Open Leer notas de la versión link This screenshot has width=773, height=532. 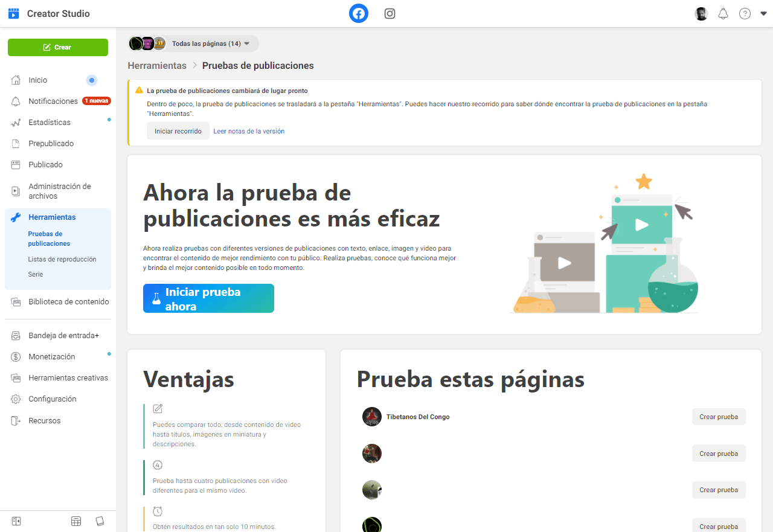pyautogui.click(x=249, y=130)
